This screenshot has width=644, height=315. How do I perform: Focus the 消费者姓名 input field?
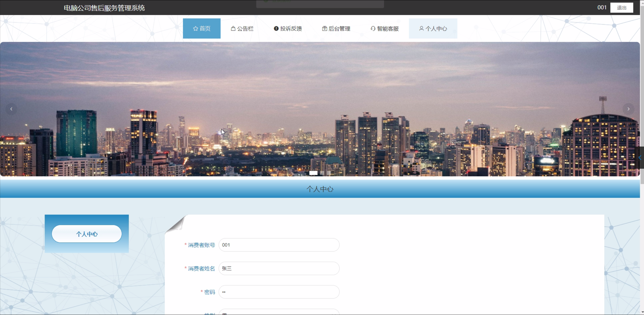coord(279,268)
